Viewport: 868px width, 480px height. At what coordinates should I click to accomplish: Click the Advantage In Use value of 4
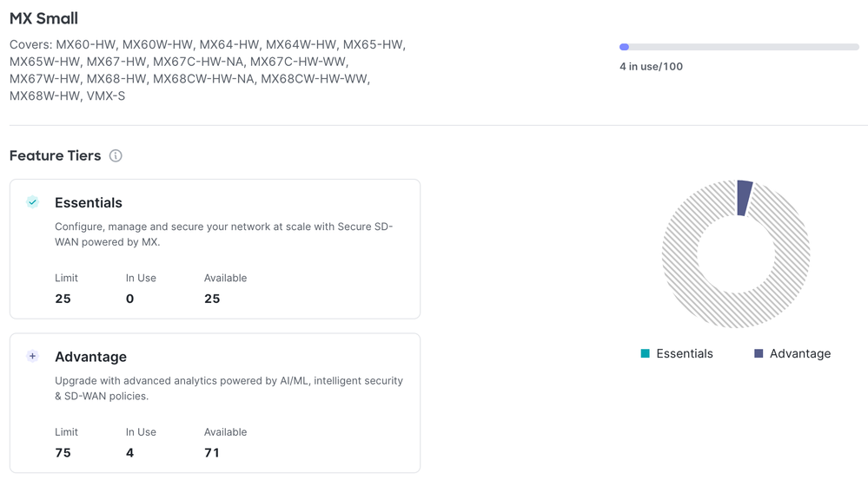129,452
